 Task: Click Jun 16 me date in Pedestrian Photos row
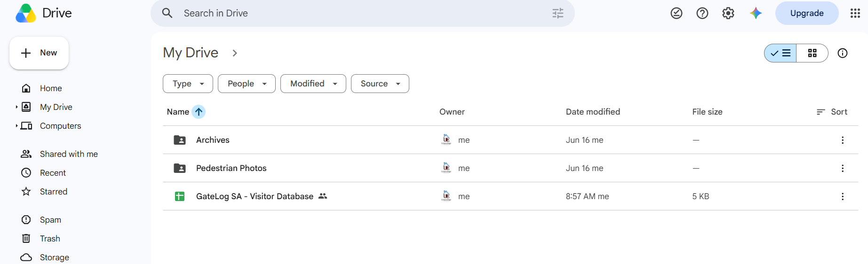point(584,168)
